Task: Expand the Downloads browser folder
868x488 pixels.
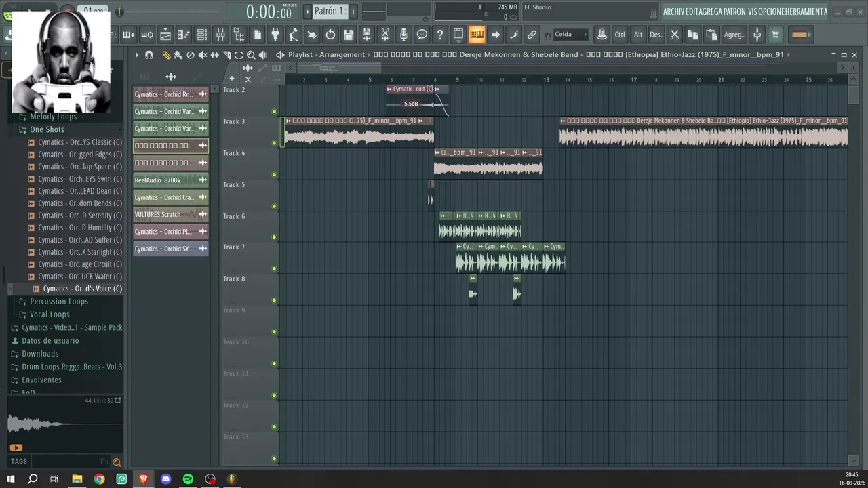Action: point(40,354)
